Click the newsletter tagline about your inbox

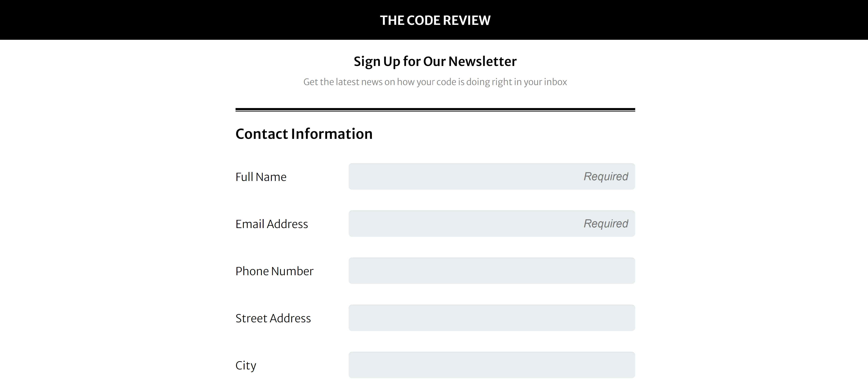pyautogui.click(x=435, y=82)
